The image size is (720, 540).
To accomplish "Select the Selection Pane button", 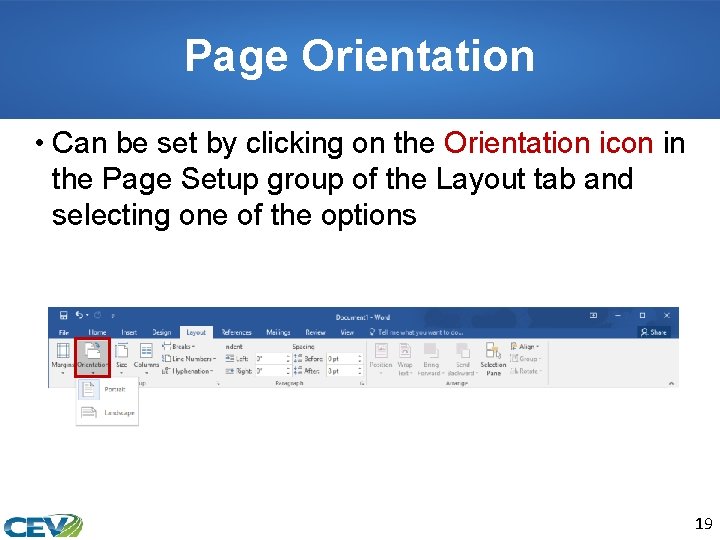I will [x=493, y=359].
